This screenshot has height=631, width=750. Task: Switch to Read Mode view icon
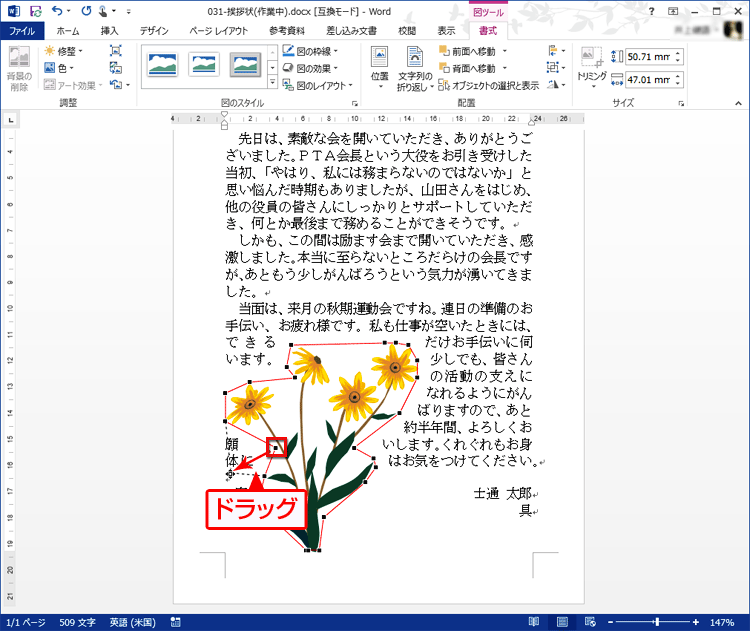(x=534, y=622)
